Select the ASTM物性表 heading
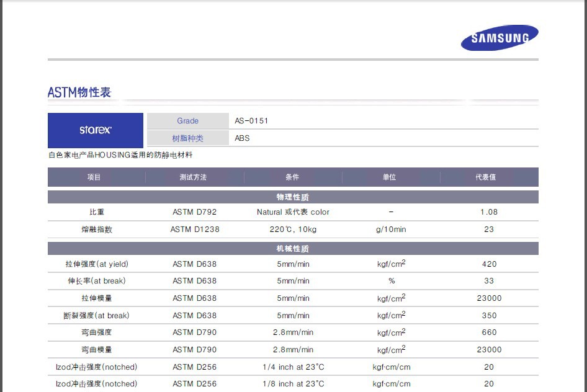587x392 pixels. [x=79, y=92]
